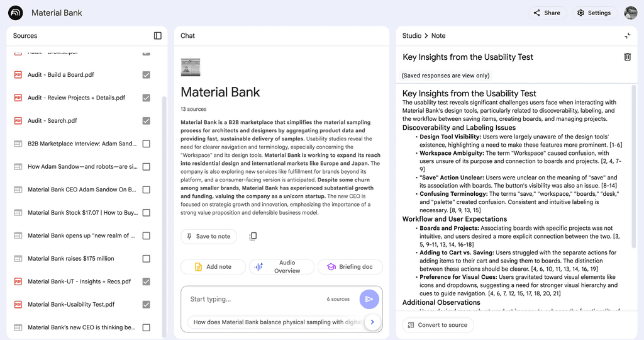Click the 6 sources indicator
The width and height of the screenshot is (644, 340).
338,299
